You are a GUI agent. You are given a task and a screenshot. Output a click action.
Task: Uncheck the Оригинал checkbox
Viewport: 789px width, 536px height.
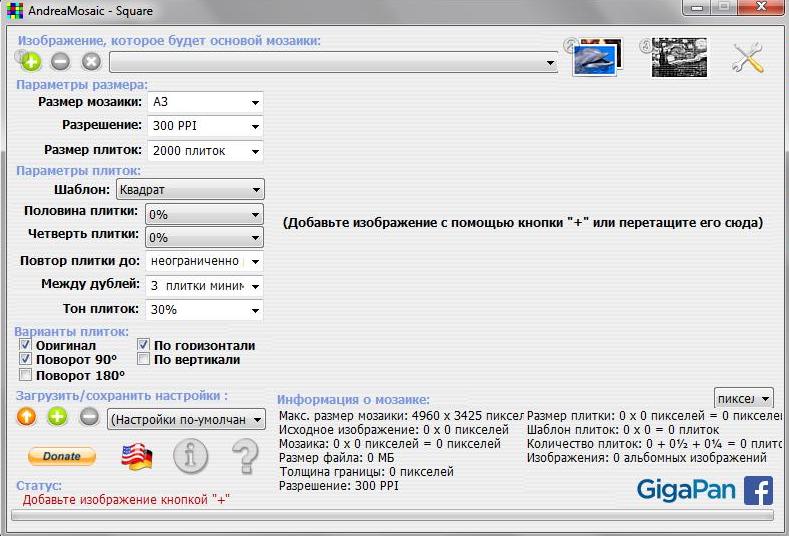pyautogui.click(x=25, y=345)
